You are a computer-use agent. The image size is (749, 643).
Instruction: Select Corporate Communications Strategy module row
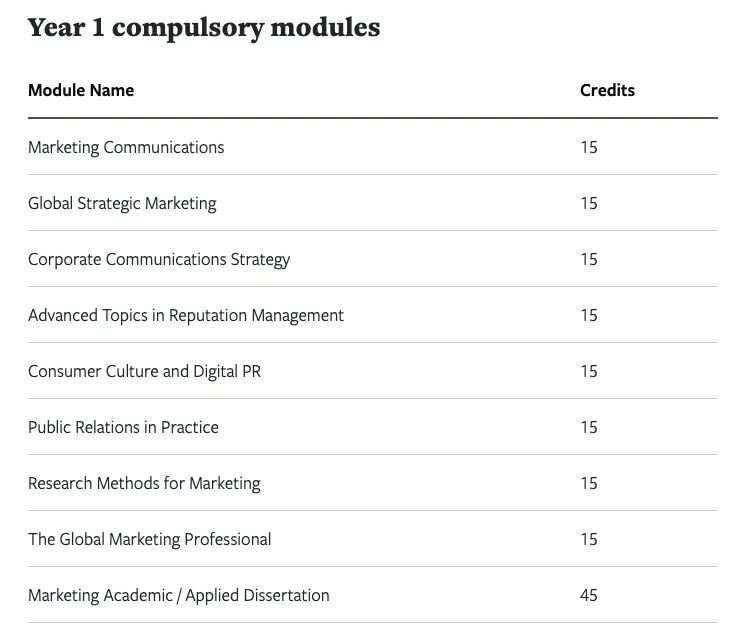point(159,259)
